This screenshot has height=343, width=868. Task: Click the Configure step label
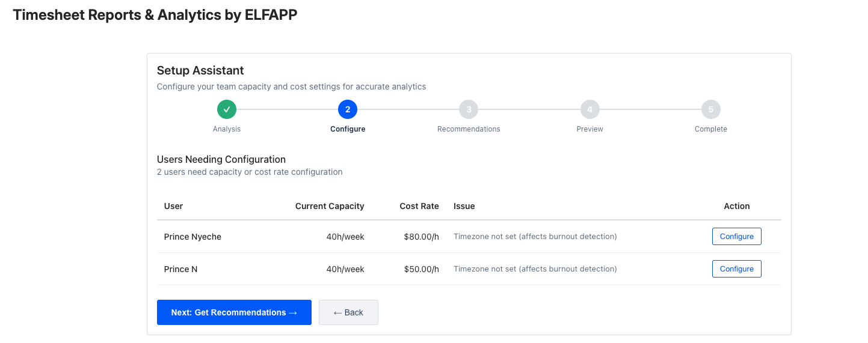coord(348,129)
